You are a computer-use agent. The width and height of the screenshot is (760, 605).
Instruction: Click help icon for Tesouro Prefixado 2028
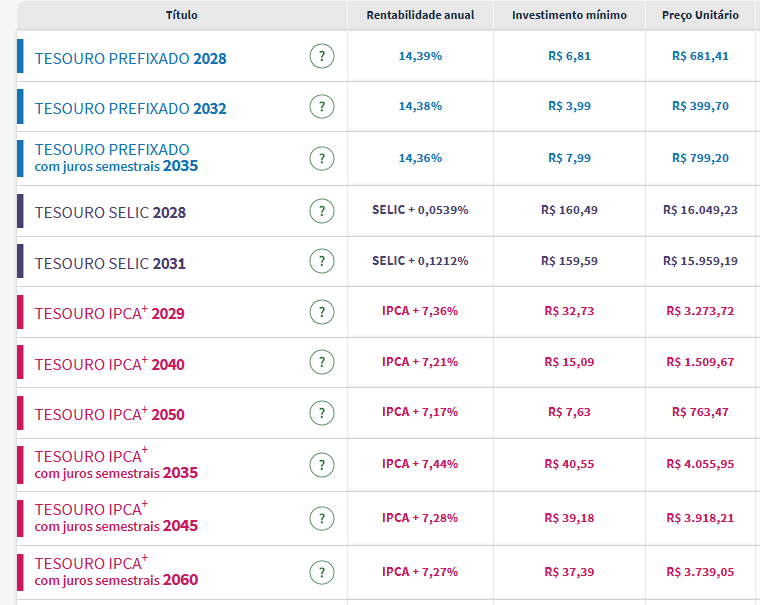click(x=321, y=56)
